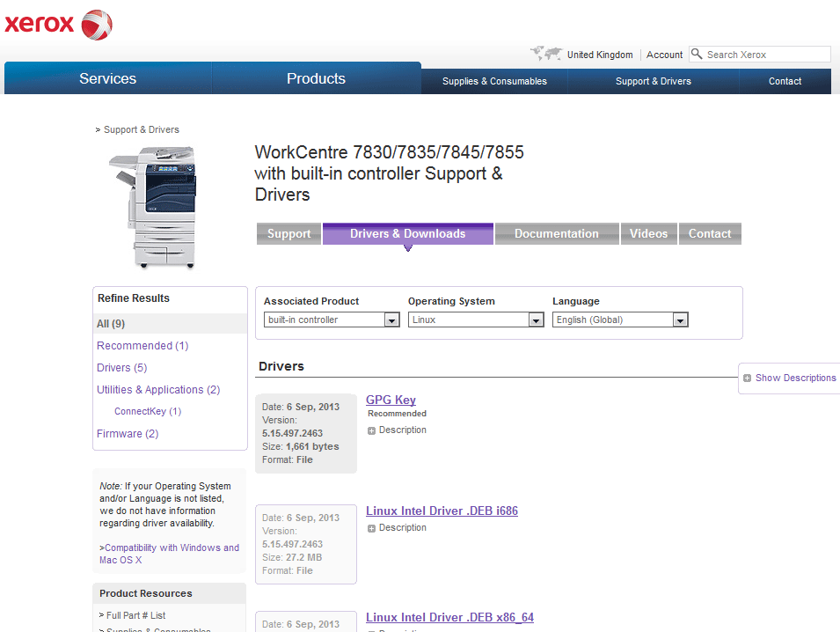Image resolution: width=840 pixels, height=632 pixels.
Task: Expand the GPG Key Description plus icon
Action: click(371, 430)
